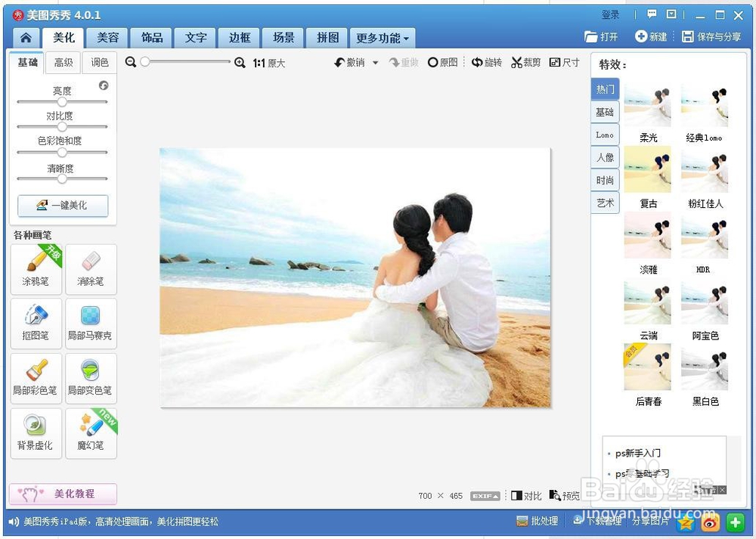This screenshot has height=539, width=756.
Task: Open the 边框 tab
Action: 240,38
